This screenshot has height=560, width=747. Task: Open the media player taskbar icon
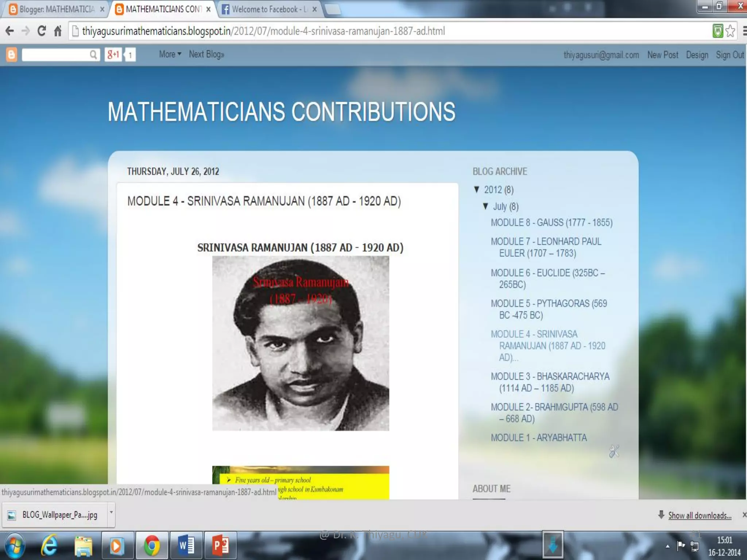tap(117, 546)
